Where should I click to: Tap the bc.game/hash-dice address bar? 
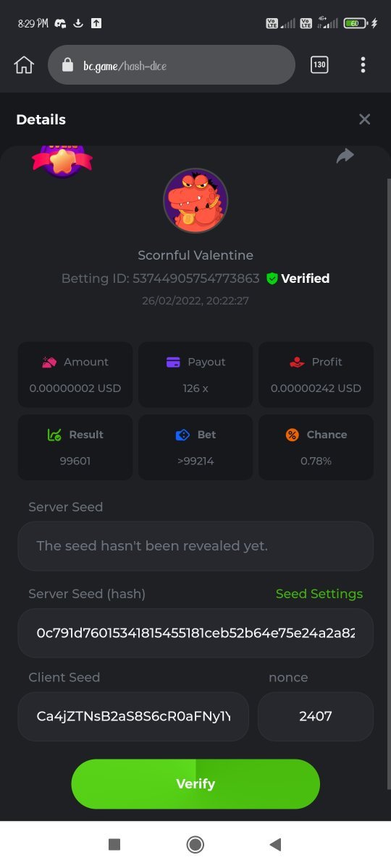[x=172, y=66]
